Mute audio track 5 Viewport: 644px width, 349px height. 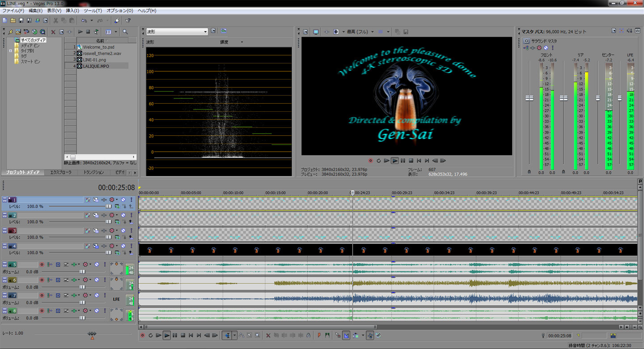tap(97, 264)
